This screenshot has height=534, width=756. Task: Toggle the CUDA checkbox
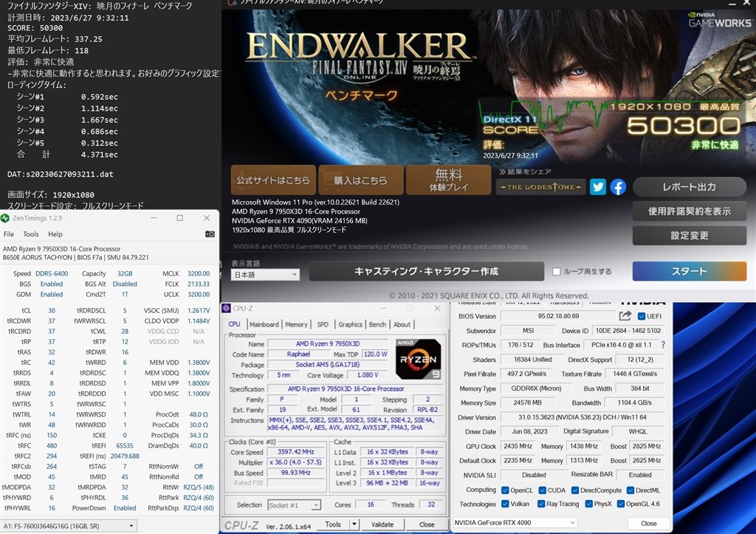pos(543,490)
